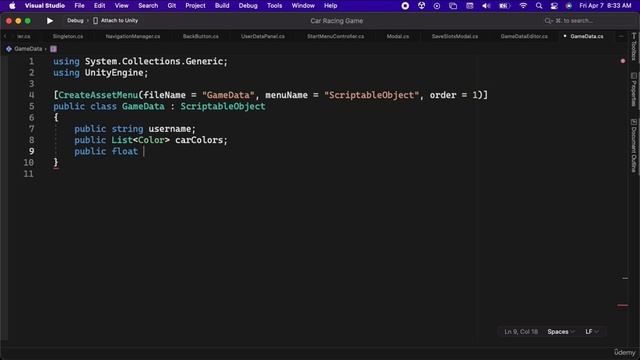Viewport: 640px width, 360px height.
Task: Select the active GameData.cs tab
Action: point(587,36)
